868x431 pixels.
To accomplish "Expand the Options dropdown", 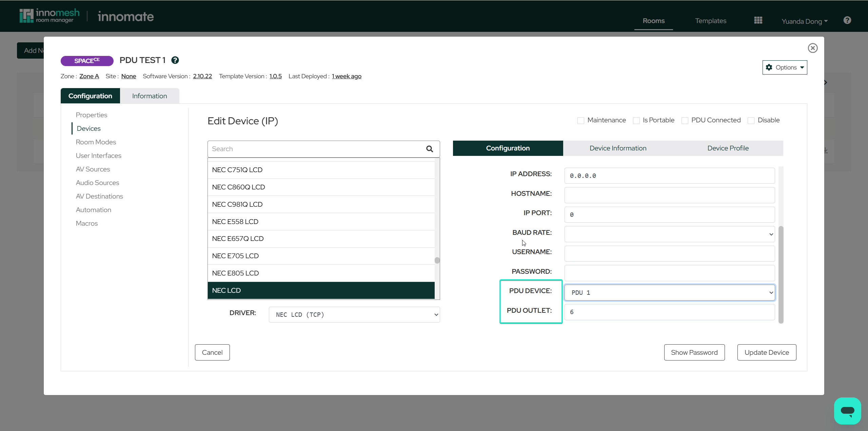I will [785, 67].
